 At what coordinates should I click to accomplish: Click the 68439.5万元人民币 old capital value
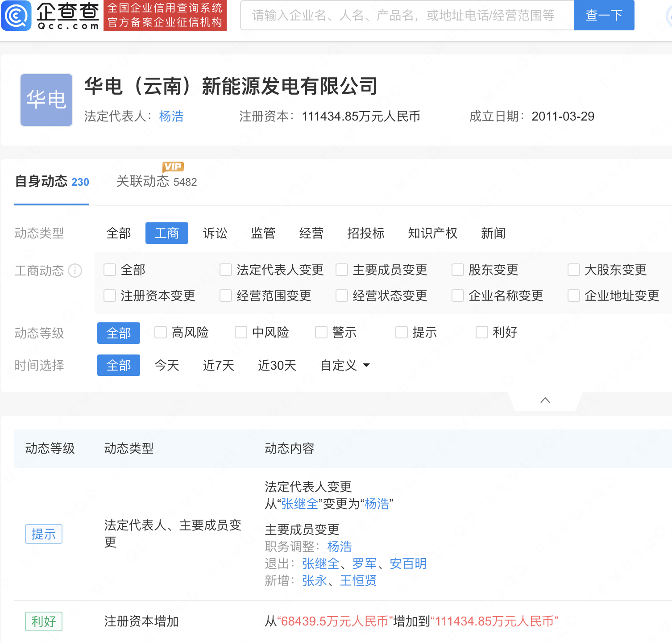(335, 621)
